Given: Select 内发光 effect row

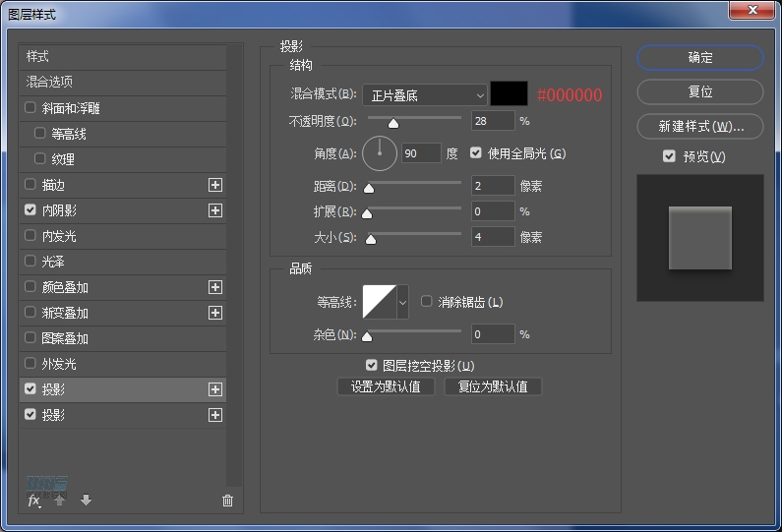Looking at the screenshot, I should [x=123, y=236].
